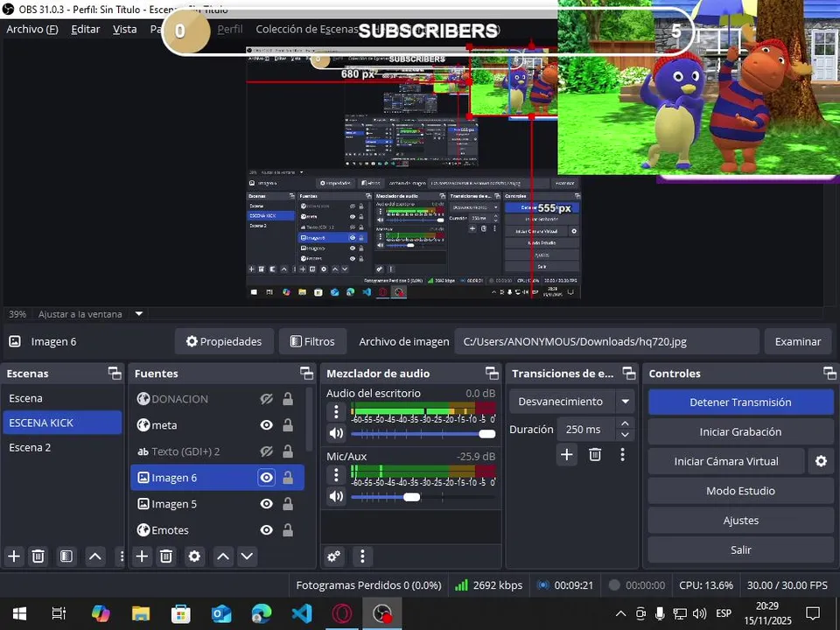Open the Archivo menu
The height and width of the screenshot is (630, 840).
point(32,29)
